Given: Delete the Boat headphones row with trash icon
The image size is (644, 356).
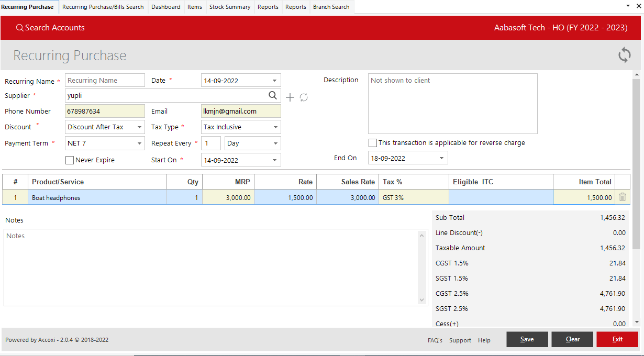Looking at the screenshot, I should (x=623, y=197).
